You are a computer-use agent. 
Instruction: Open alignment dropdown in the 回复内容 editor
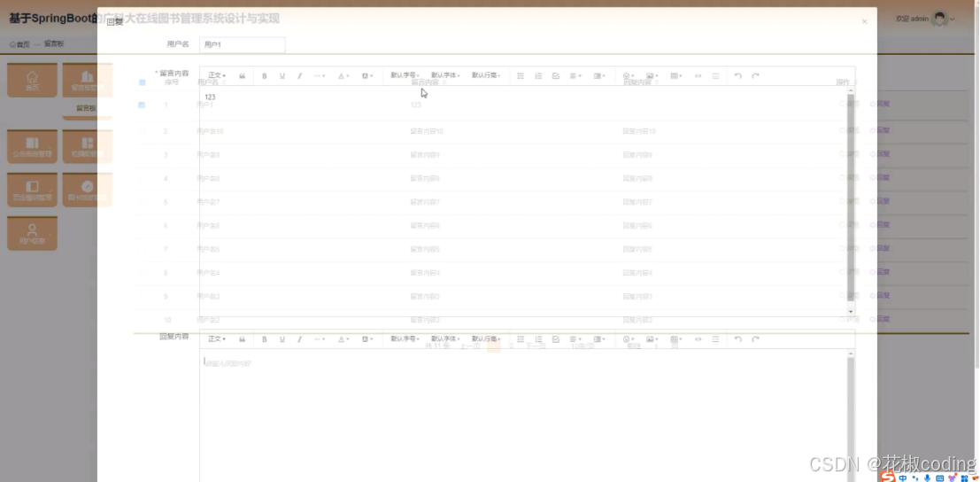click(575, 338)
